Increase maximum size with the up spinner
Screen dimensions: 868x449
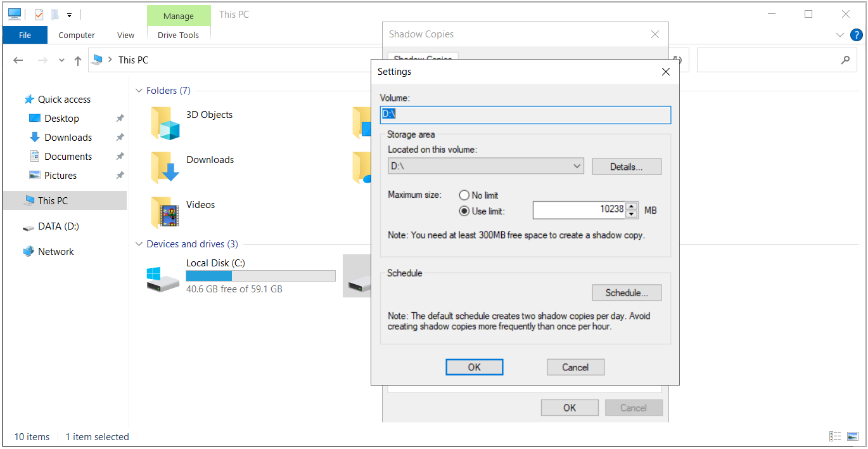(x=632, y=206)
